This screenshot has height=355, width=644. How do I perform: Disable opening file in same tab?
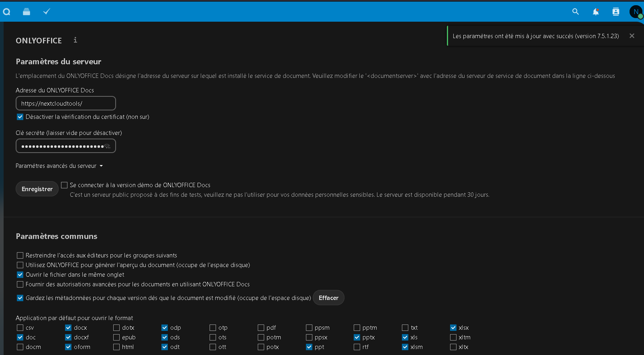click(x=20, y=275)
